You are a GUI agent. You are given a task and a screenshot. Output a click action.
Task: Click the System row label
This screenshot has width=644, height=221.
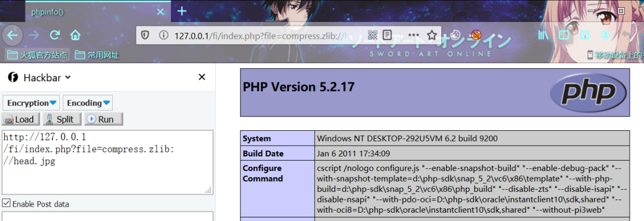[x=256, y=139]
